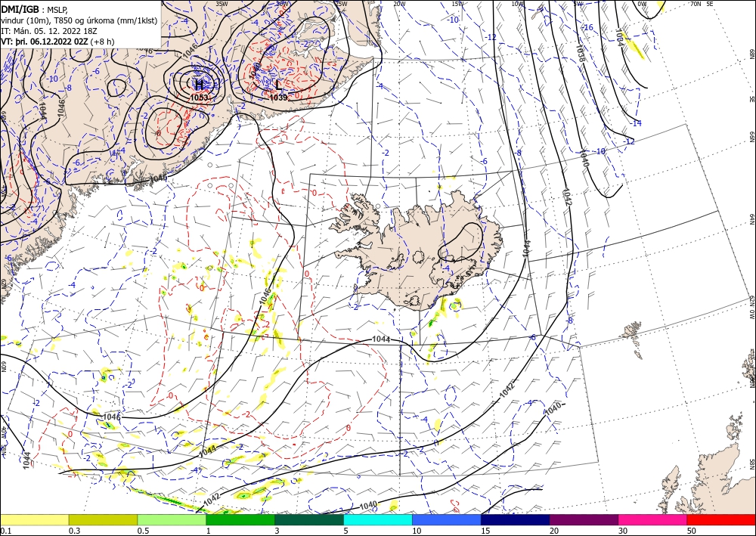This screenshot has height=536, width=756.
Task: Click the '-16' temperature contour label
Action: [x=587, y=27]
